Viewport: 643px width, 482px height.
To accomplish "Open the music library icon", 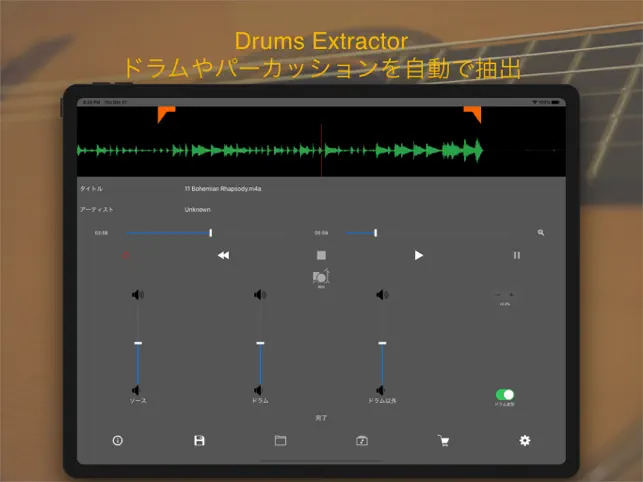I will pos(362,441).
